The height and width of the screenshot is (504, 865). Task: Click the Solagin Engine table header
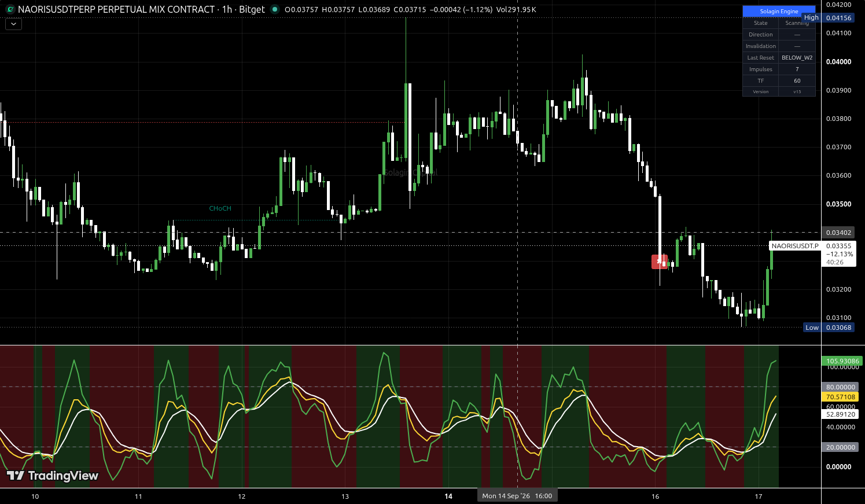pyautogui.click(x=779, y=12)
